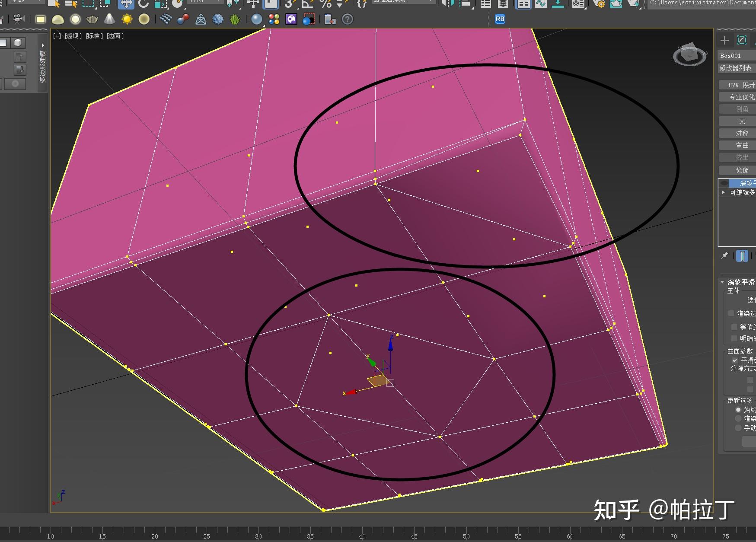Activate the Rotate tool in the toolbar
The height and width of the screenshot is (542, 756).
143,3
